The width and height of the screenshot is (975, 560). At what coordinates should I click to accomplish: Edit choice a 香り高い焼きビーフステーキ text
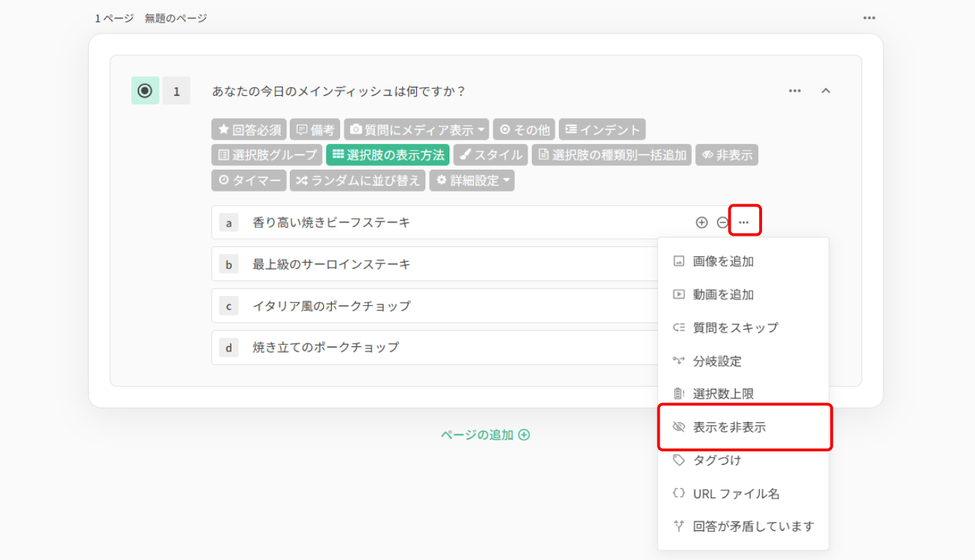tap(331, 222)
